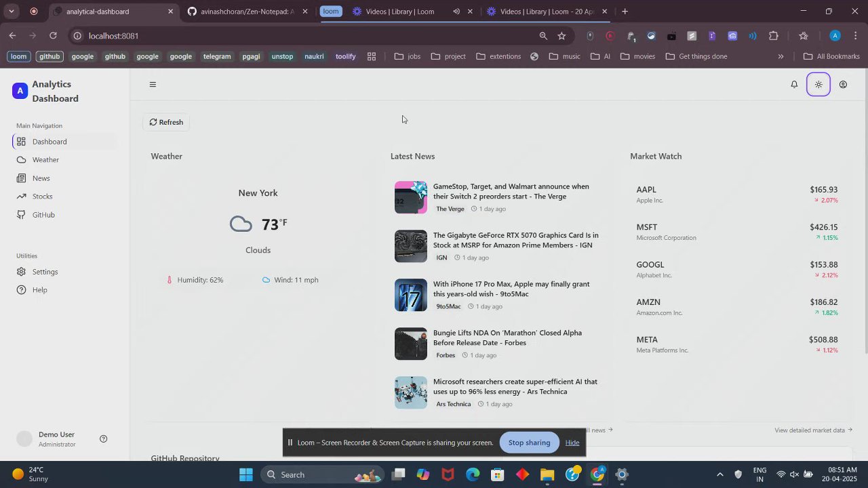This screenshot has height=488, width=868.
Task: Mute audio on the Videos Library Loom tab
Action: pos(456,12)
